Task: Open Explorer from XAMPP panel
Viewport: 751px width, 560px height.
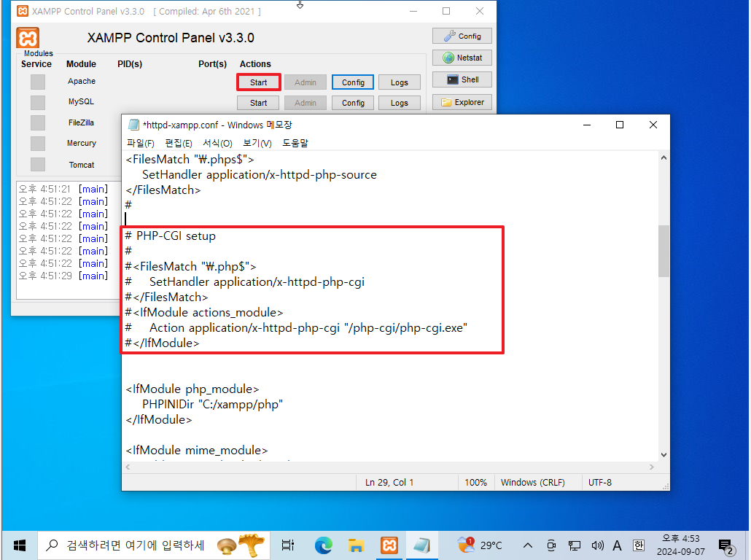Action: tap(462, 102)
